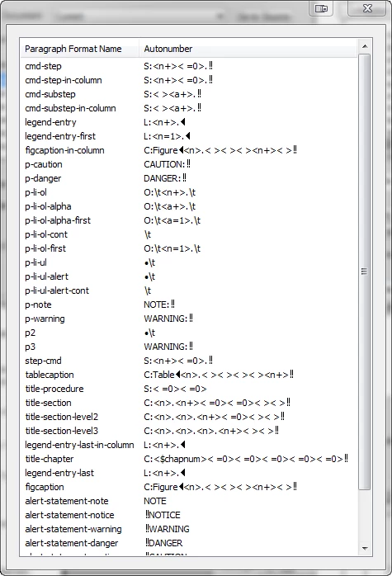Click the DANGER: autonumber value

point(165,178)
